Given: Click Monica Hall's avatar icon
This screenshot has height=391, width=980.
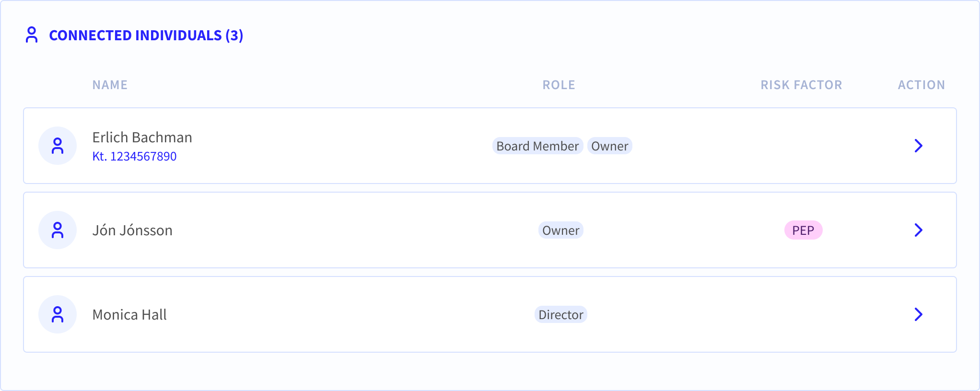Looking at the screenshot, I should [x=58, y=314].
